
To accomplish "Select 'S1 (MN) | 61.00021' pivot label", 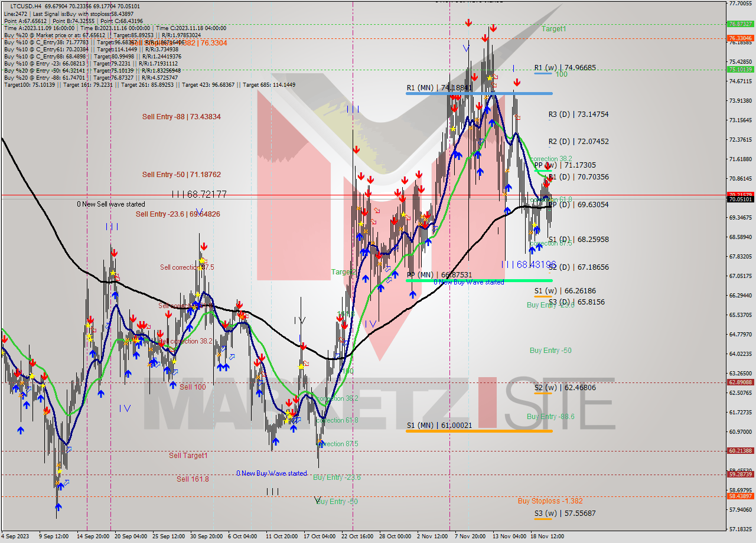I will click(x=439, y=425).
